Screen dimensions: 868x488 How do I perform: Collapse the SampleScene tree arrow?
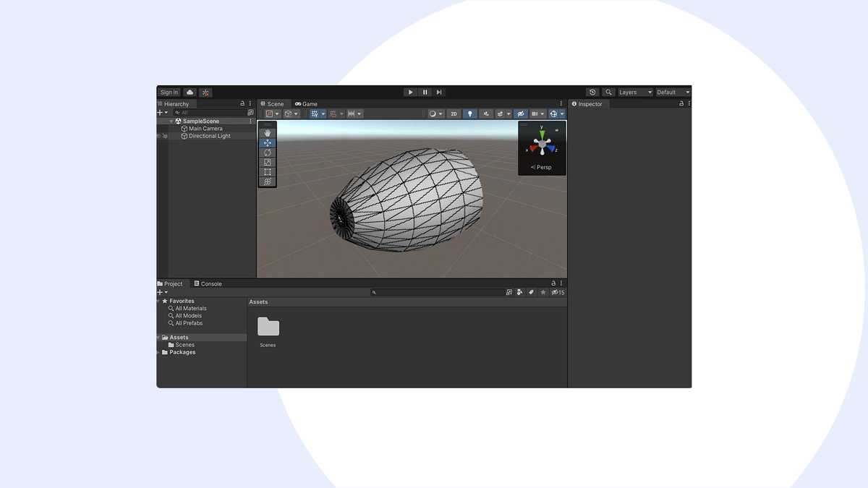(x=171, y=121)
